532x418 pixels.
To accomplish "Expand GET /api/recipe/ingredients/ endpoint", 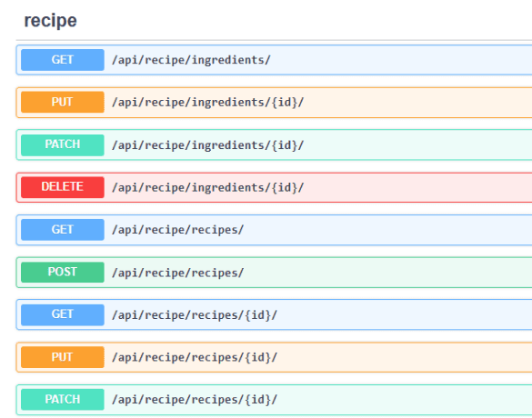I will tap(274, 60).
